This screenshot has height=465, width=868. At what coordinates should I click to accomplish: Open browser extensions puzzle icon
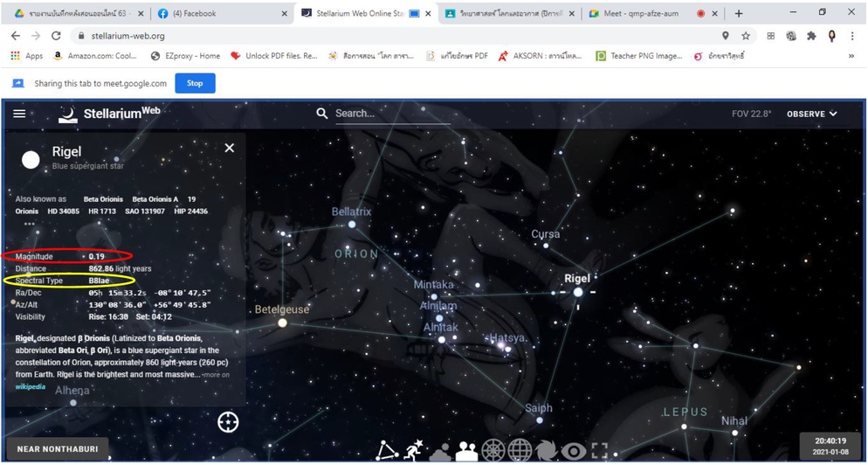(x=811, y=36)
